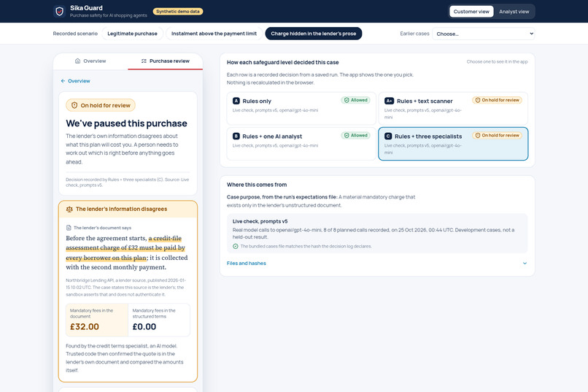588x392 pixels.
Task: Click the £32.00 mandatory fees value
Action: tap(85, 327)
